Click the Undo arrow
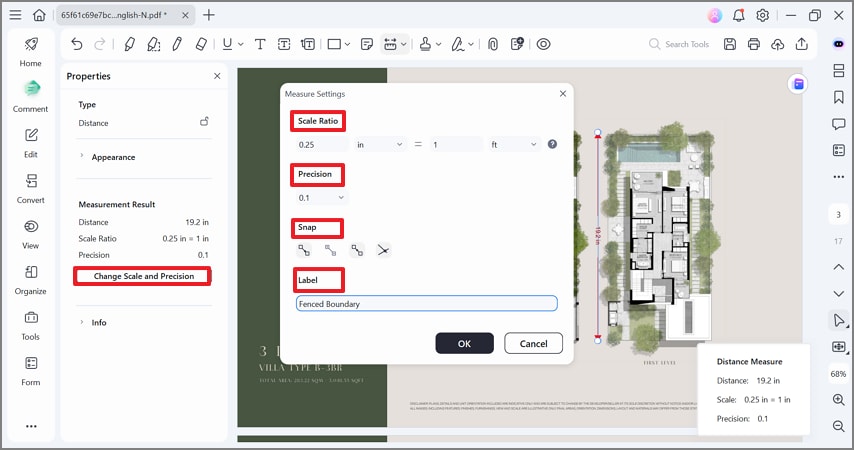The height and width of the screenshot is (450, 854). pos(77,44)
